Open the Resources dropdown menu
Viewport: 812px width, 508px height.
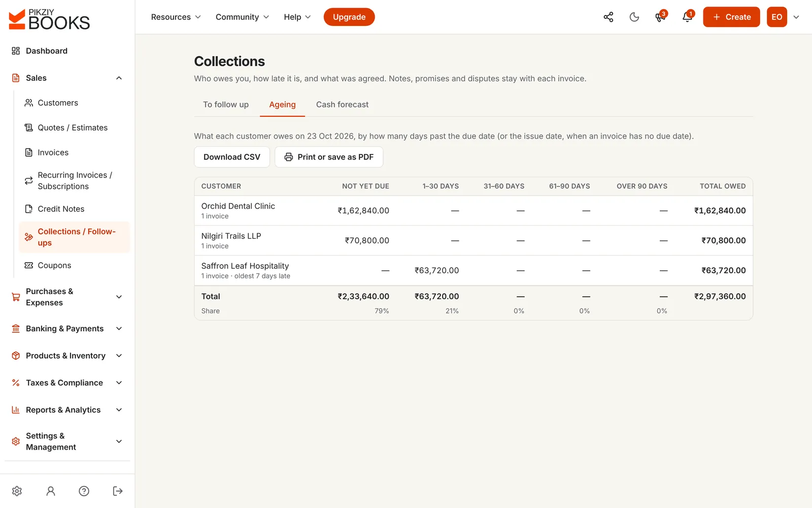point(176,17)
